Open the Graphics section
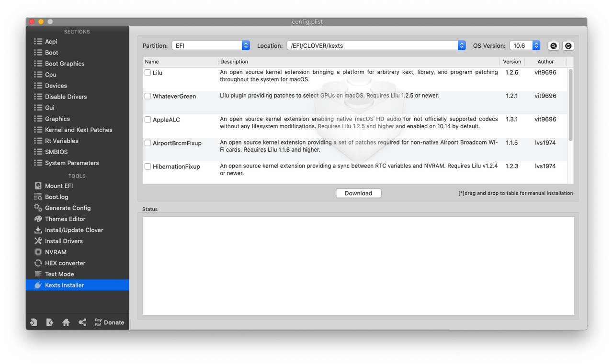Image resolution: width=613 pixels, height=364 pixels. point(78,119)
